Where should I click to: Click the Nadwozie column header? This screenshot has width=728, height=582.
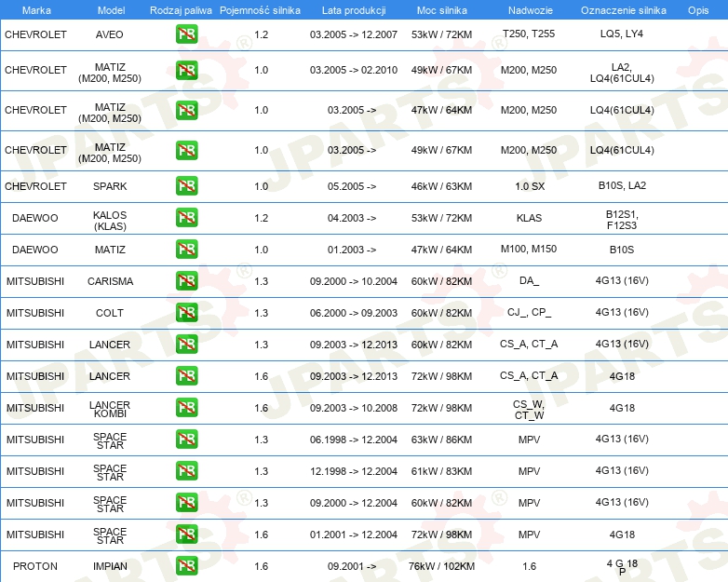point(531,10)
